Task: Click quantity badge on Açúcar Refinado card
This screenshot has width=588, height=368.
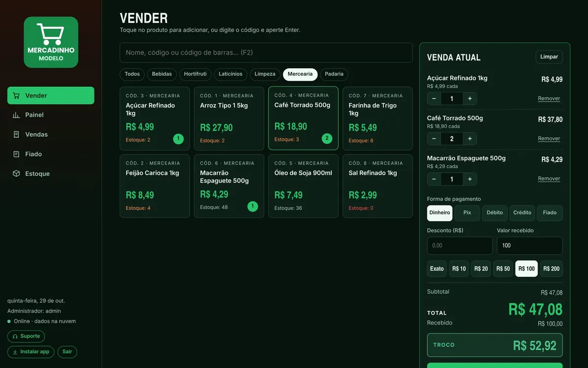Action: pyautogui.click(x=178, y=139)
